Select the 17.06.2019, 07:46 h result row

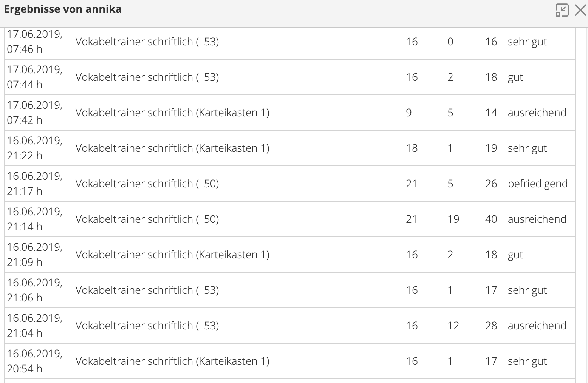pyautogui.click(x=290, y=42)
